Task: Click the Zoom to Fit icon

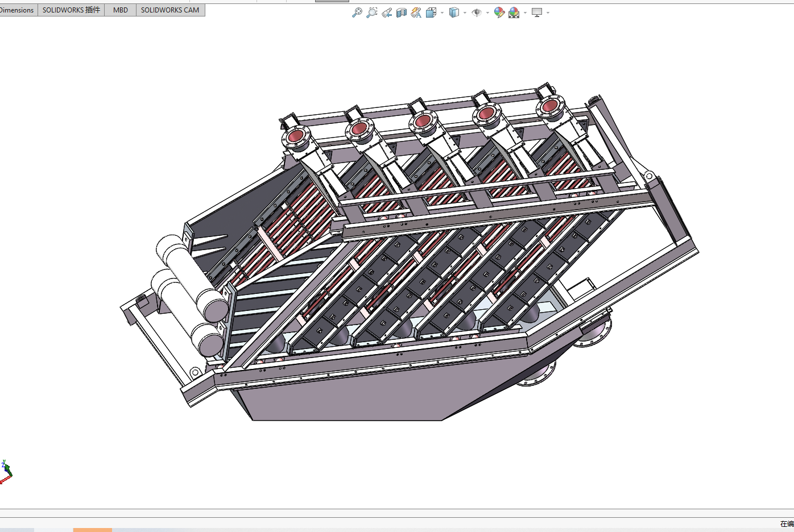Action: pyautogui.click(x=357, y=13)
